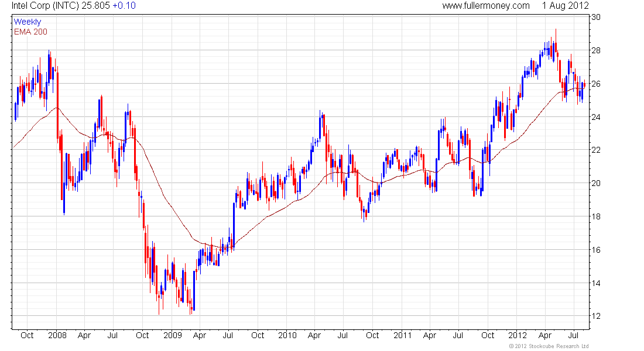644x351 pixels.
Task: Select the time-axis 2012 year label
Action: click(x=518, y=335)
